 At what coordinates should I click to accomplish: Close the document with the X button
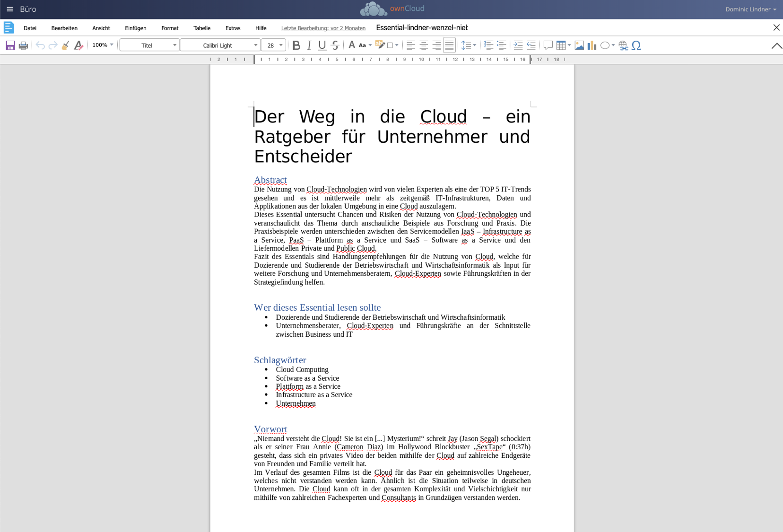(776, 27)
